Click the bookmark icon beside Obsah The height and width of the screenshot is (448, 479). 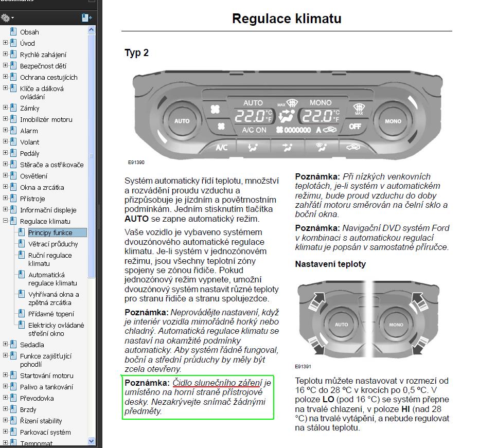(x=13, y=32)
